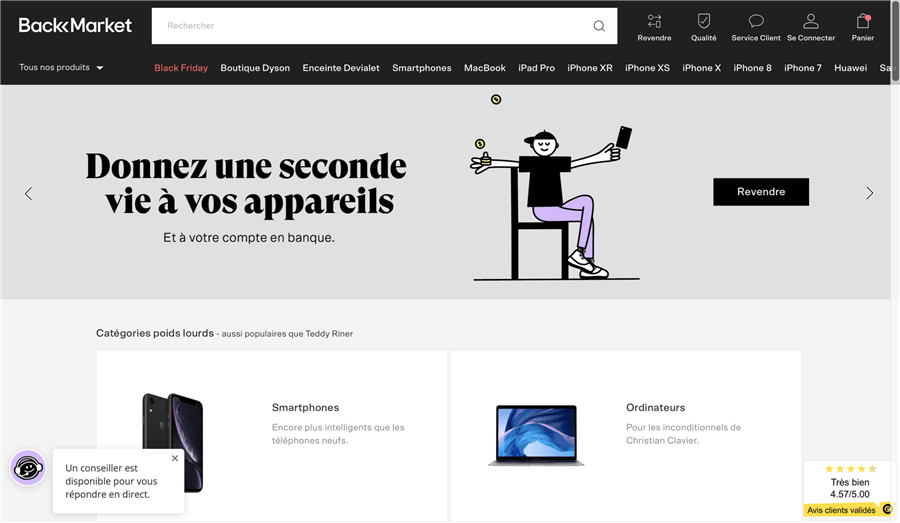Select iPhone XS in navigation bar
Screen dimensions: 900x523
click(647, 68)
